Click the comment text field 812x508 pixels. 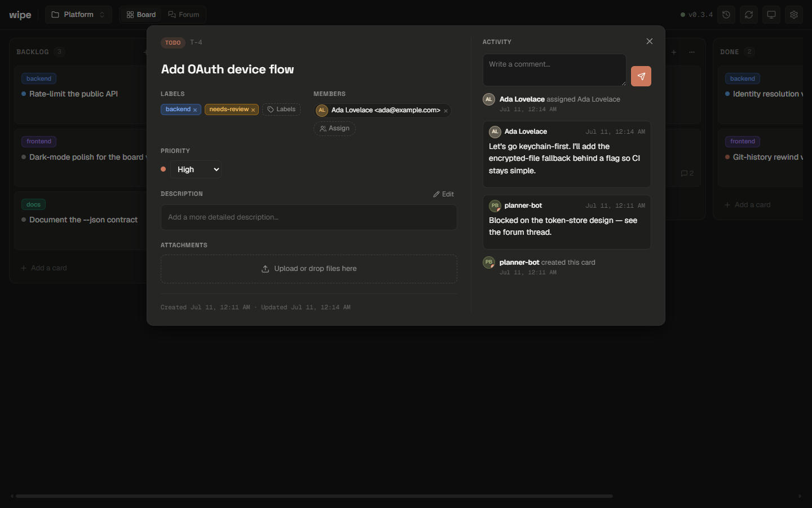[x=554, y=70]
